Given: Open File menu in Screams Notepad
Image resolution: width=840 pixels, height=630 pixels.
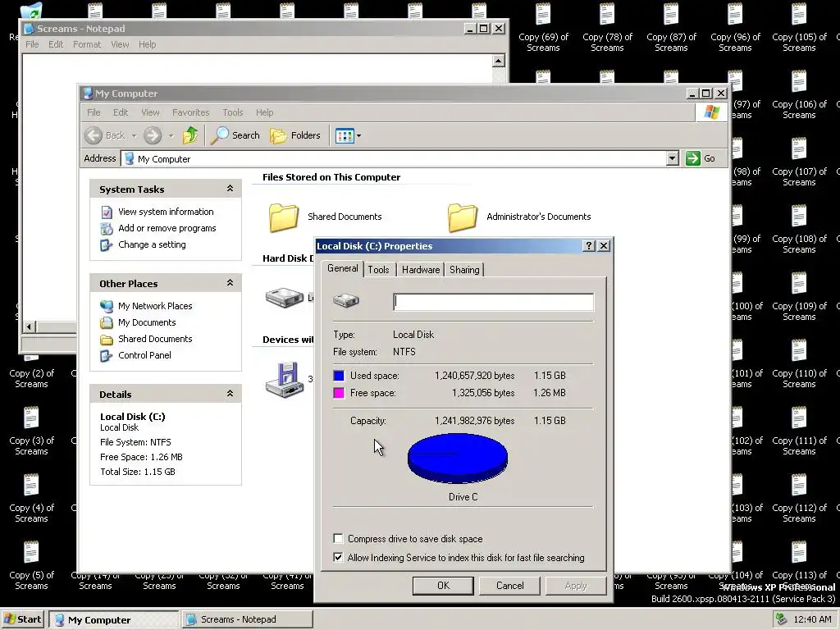Looking at the screenshot, I should (x=32, y=44).
